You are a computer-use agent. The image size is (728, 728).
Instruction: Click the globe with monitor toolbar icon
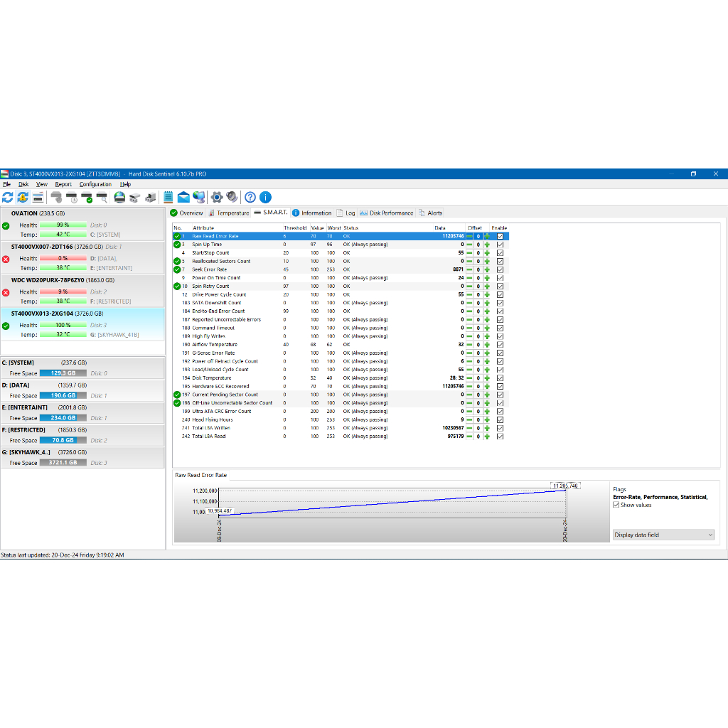[x=199, y=198]
